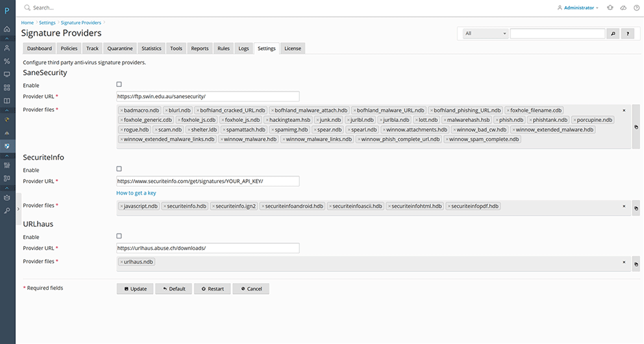644x344 pixels.
Task: Click icon button right of SaneSecurity files field
Action: click(636, 127)
